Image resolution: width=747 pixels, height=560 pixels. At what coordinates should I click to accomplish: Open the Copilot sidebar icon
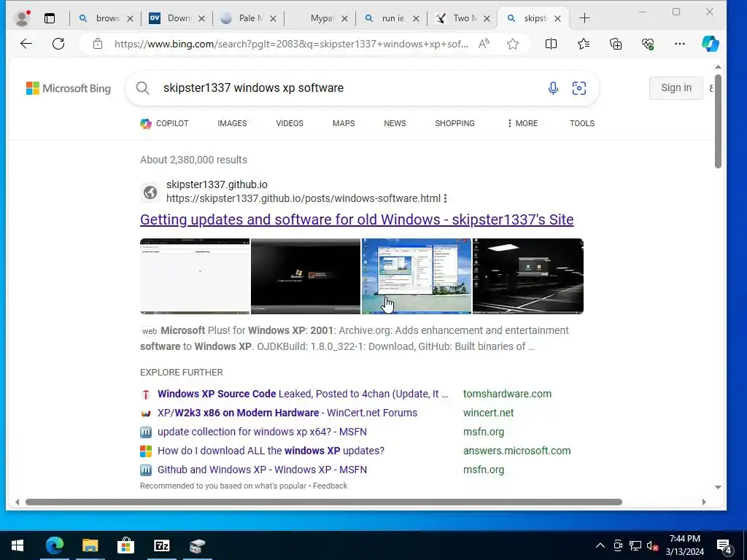(710, 44)
